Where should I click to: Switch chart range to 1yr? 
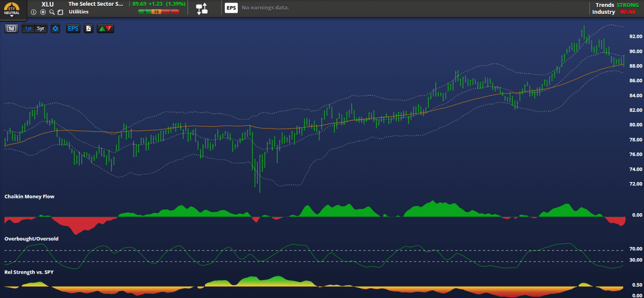pos(28,29)
